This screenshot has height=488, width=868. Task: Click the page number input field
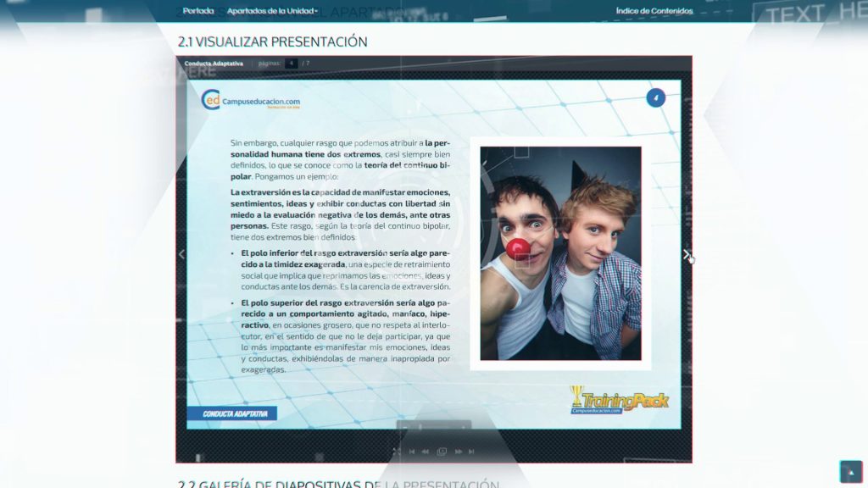point(291,64)
